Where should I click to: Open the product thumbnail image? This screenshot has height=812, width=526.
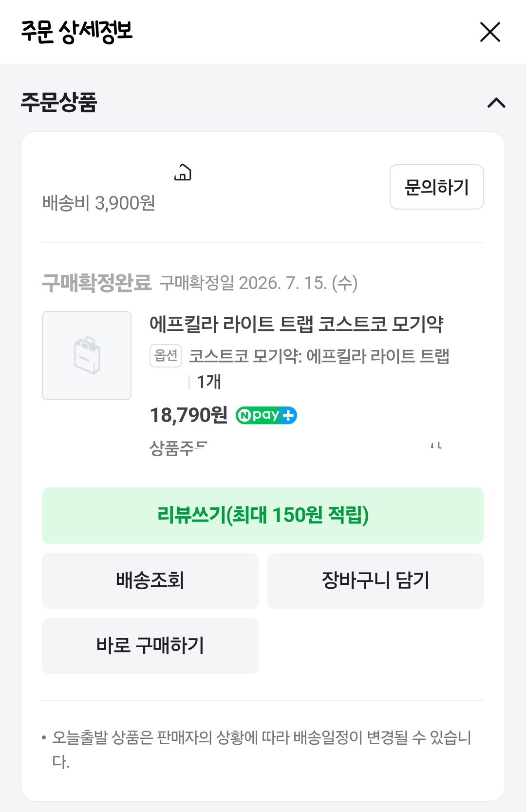(87, 355)
